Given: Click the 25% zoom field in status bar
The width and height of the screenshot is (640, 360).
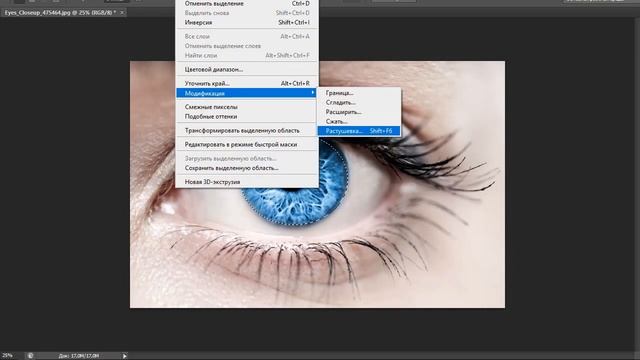Looking at the screenshot, I should (8, 356).
